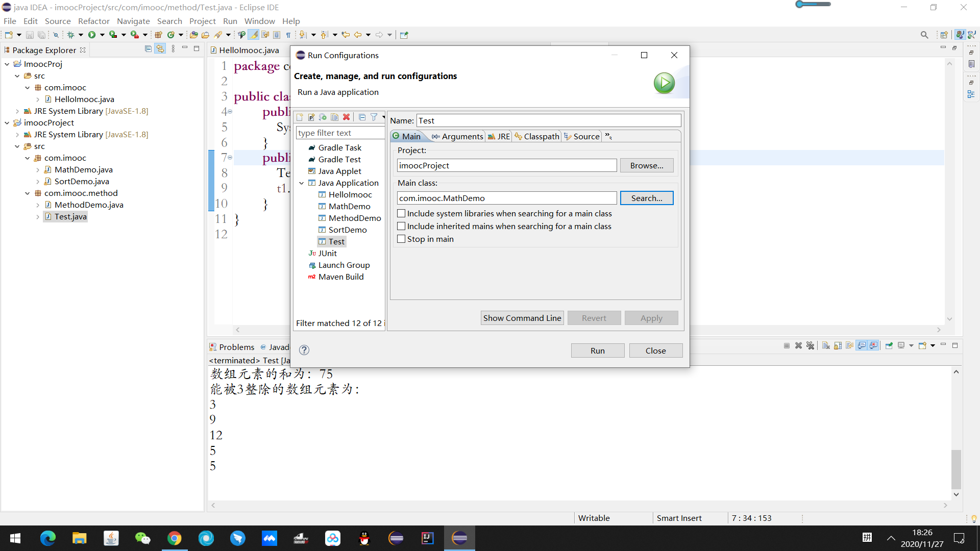Screen dimensions: 980x551
Task: Open the Navigate menu
Action: [133, 21]
